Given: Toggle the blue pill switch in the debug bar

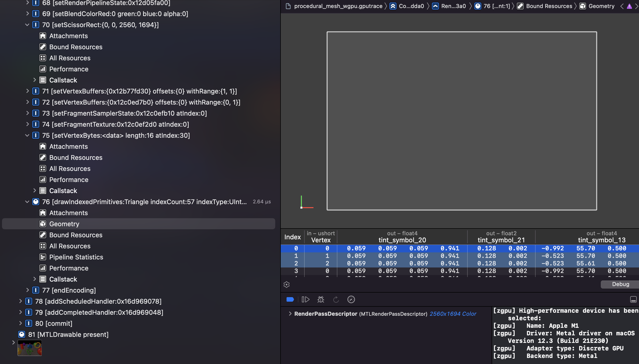Looking at the screenshot, I should tap(290, 299).
